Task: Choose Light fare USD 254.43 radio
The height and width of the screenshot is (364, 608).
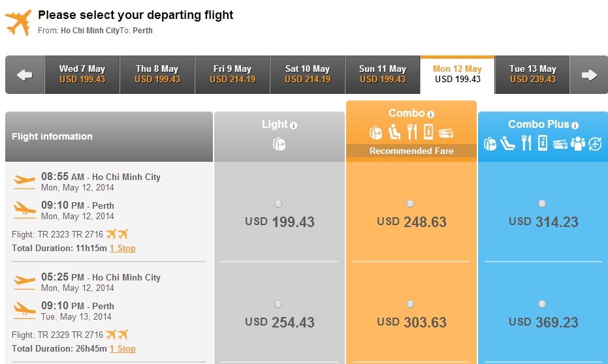Action: [x=278, y=305]
